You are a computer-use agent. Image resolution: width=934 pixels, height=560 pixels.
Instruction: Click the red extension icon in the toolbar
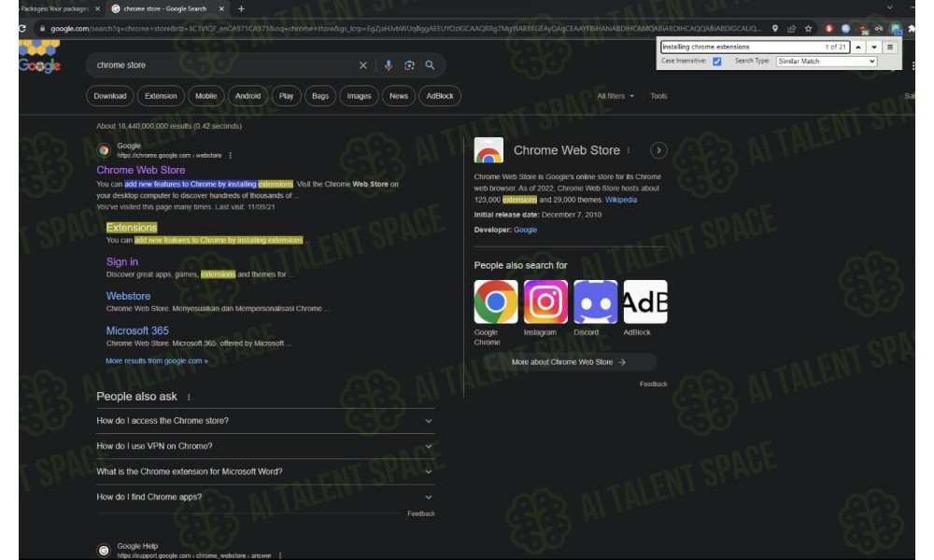828,28
